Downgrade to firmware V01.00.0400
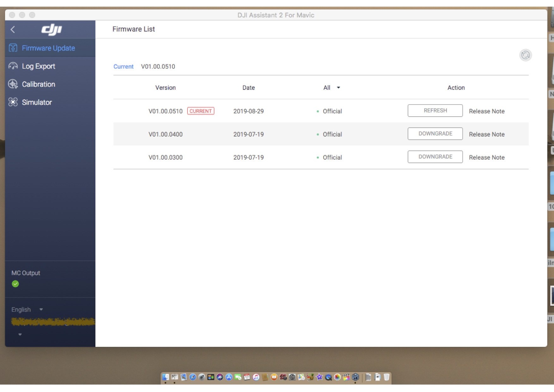The width and height of the screenshot is (554, 392). (x=435, y=134)
